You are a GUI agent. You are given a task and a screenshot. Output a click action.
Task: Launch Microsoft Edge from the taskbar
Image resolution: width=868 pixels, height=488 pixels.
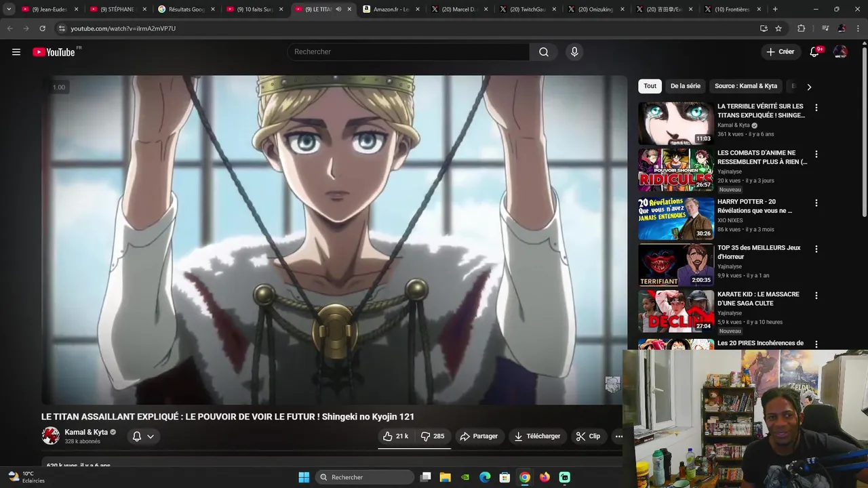click(x=485, y=477)
